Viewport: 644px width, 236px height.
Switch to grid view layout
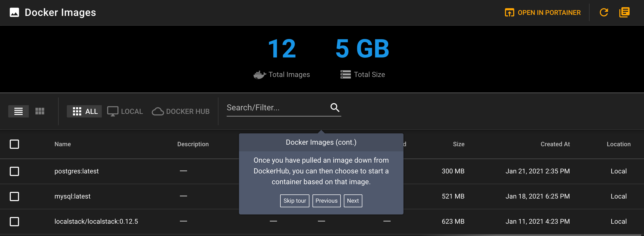pos(40,111)
